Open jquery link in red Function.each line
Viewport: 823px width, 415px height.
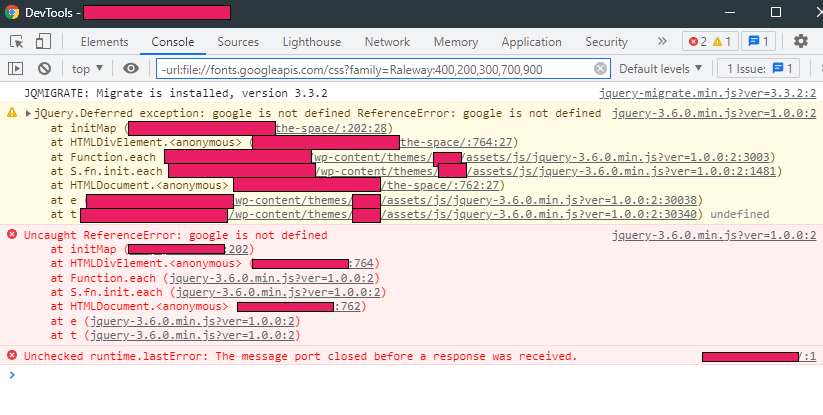pyautogui.click(x=271, y=278)
